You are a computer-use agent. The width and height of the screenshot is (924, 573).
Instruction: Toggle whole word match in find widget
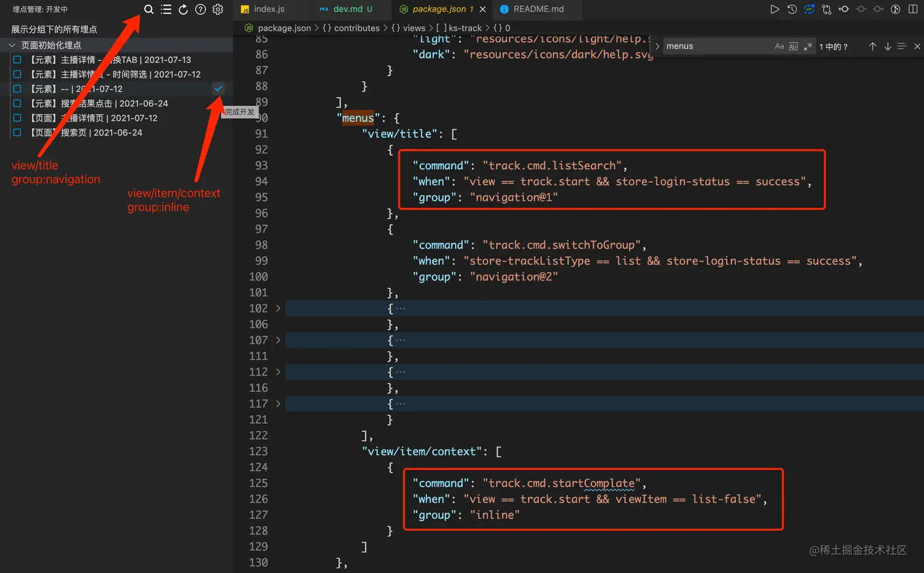click(793, 46)
